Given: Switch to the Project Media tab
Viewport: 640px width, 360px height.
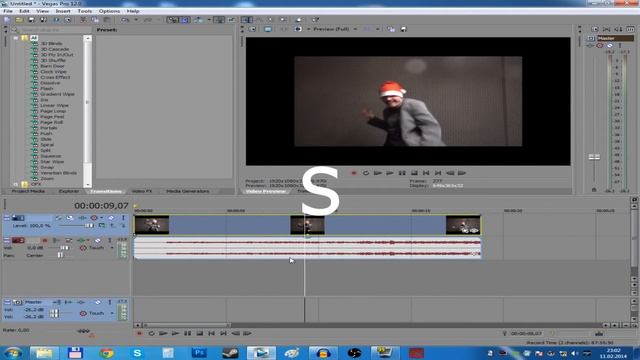Looking at the screenshot, I should click(x=28, y=191).
